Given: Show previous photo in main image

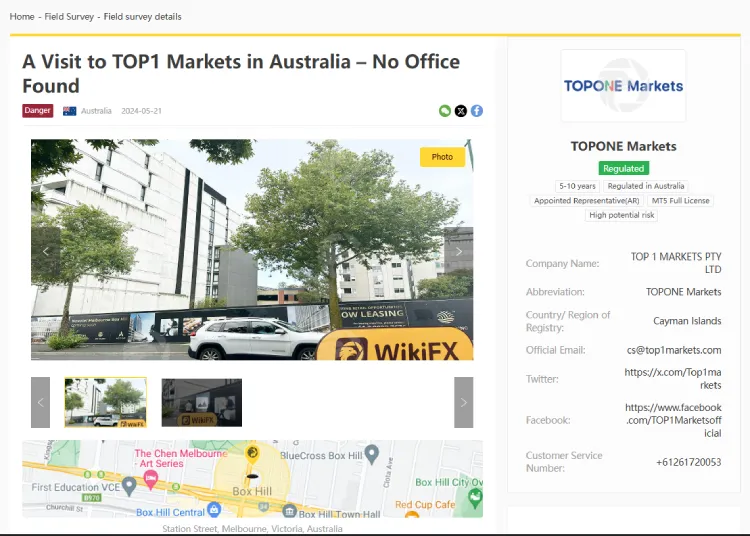Looking at the screenshot, I should (46, 251).
